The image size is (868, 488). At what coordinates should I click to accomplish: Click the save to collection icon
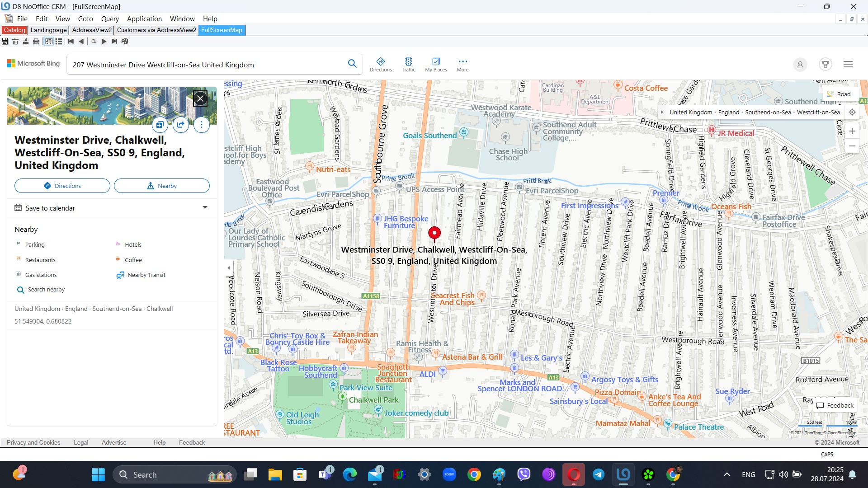[160, 125]
